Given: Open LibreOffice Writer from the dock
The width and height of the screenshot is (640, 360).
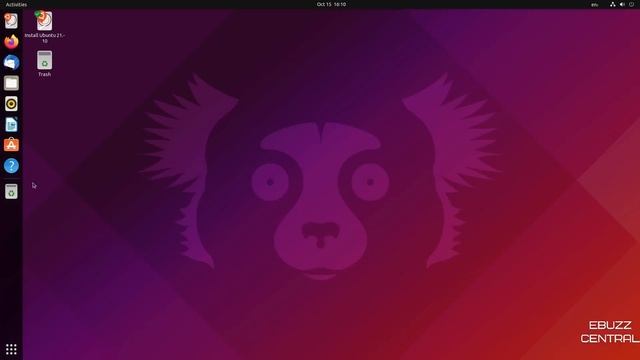Looking at the screenshot, I should pyautogui.click(x=11, y=124).
